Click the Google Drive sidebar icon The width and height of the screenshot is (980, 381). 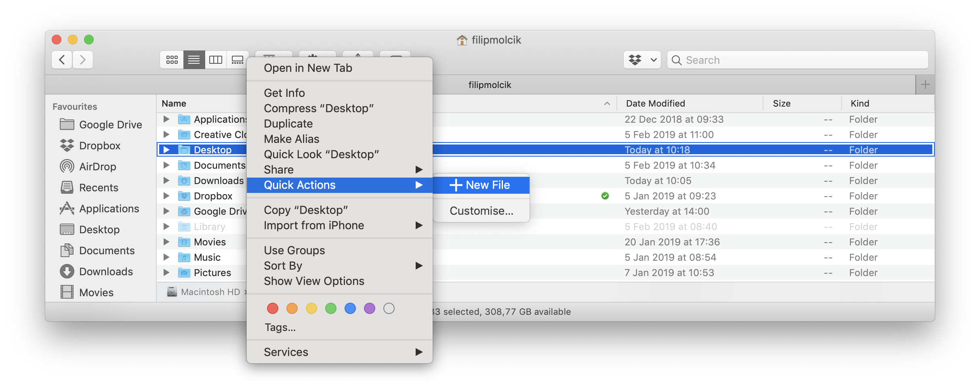point(67,124)
